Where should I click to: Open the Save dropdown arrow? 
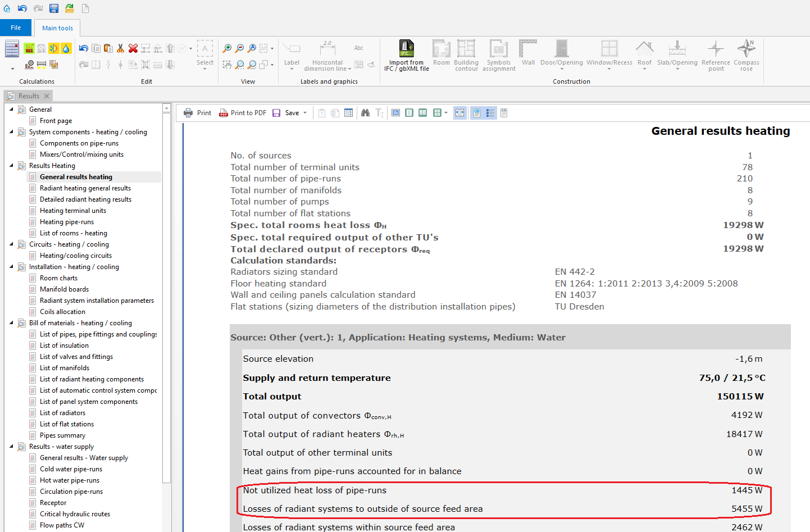305,113
